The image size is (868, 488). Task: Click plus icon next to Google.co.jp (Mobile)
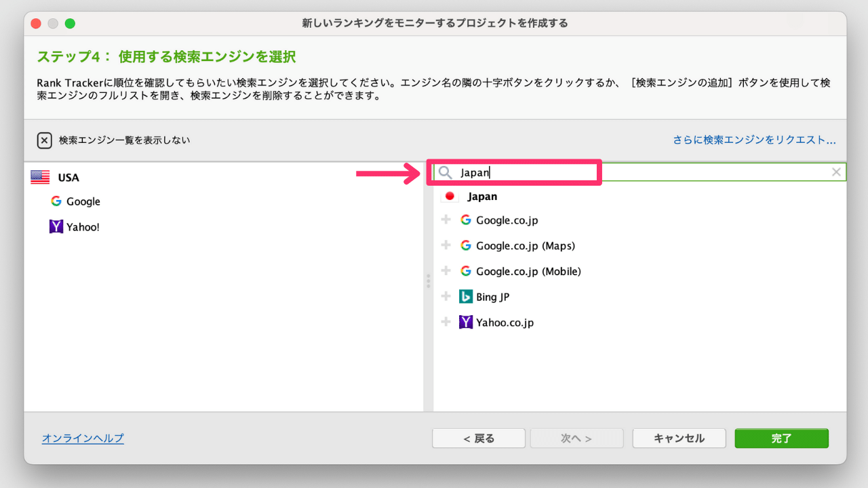pyautogui.click(x=446, y=270)
